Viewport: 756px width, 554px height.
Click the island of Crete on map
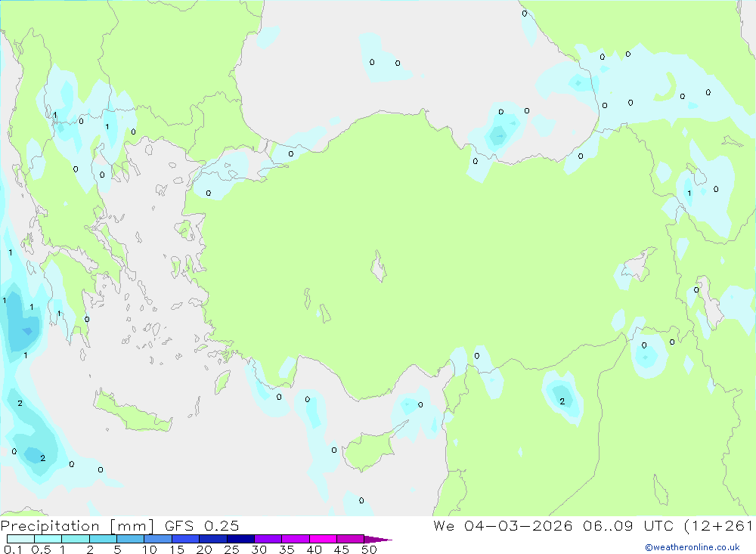132,411
